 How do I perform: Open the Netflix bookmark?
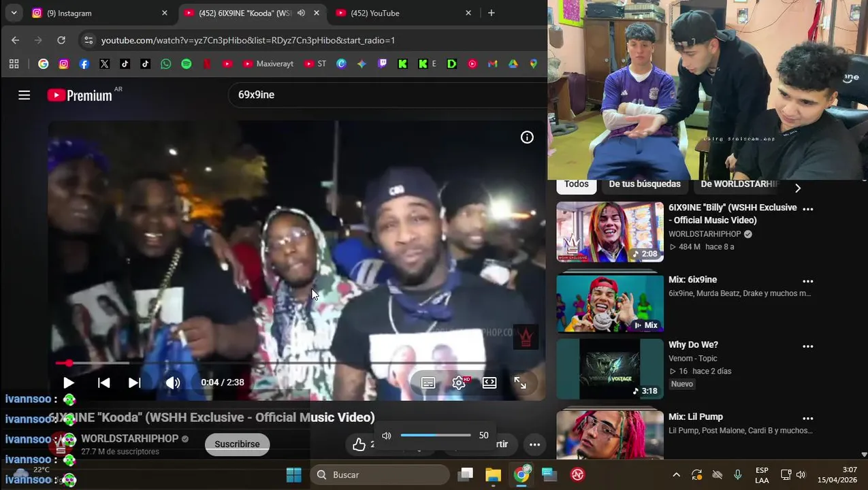pos(207,64)
